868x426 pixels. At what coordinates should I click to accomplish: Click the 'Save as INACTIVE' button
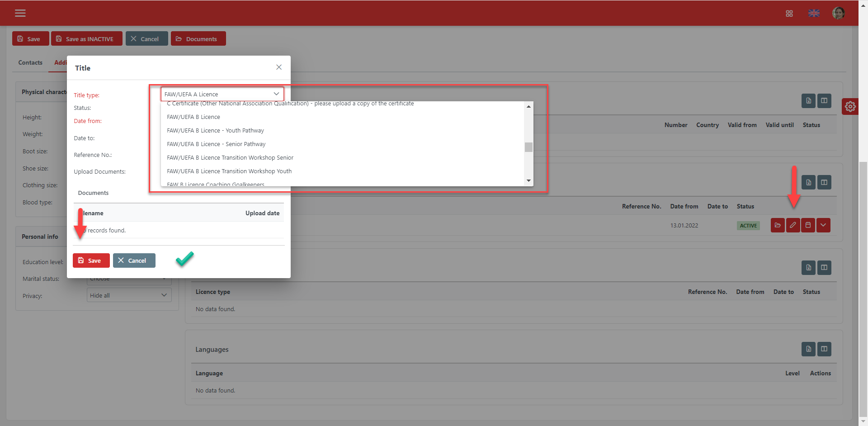point(86,39)
